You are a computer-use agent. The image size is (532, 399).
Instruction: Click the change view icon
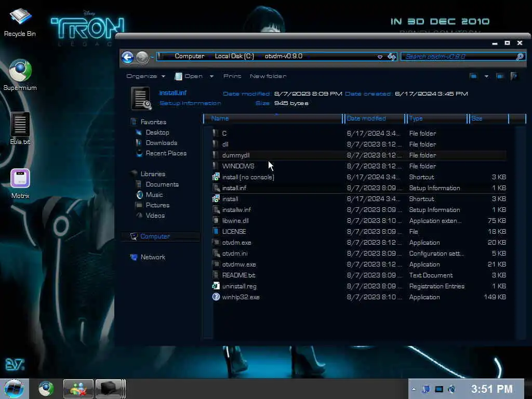[x=473, y=76]
